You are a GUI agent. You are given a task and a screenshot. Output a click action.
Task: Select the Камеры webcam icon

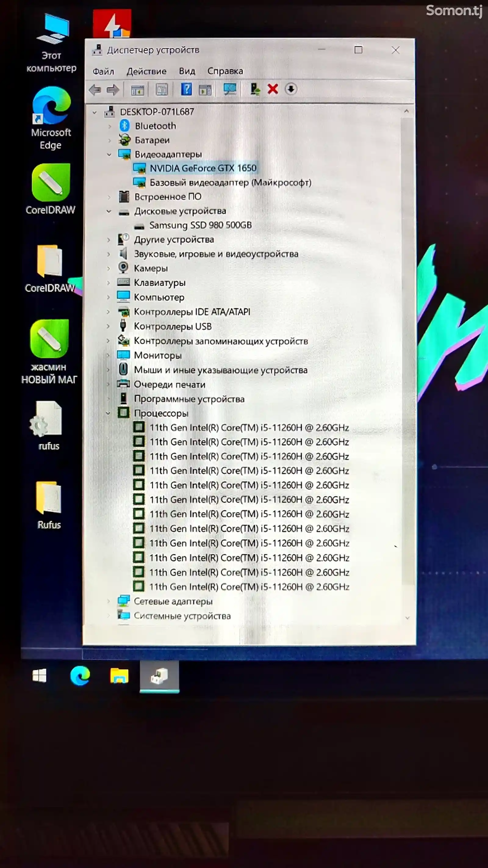123,268
